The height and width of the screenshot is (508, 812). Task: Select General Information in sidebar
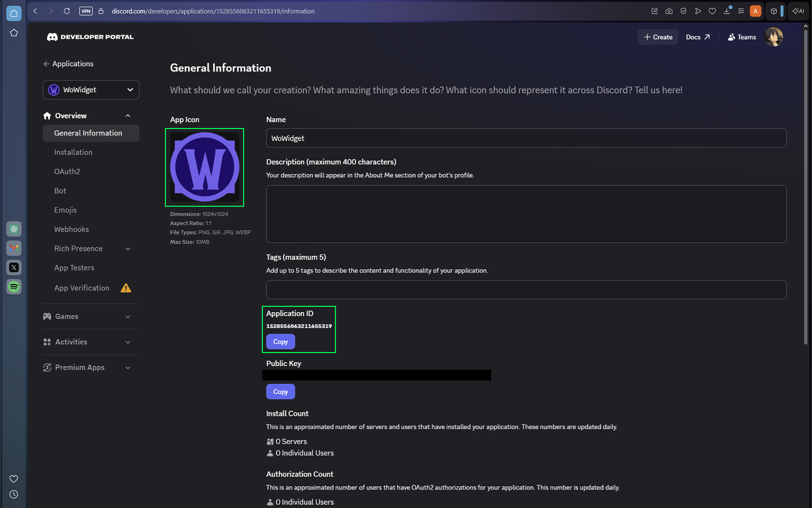pyautogui.click(x=91, y=133)
